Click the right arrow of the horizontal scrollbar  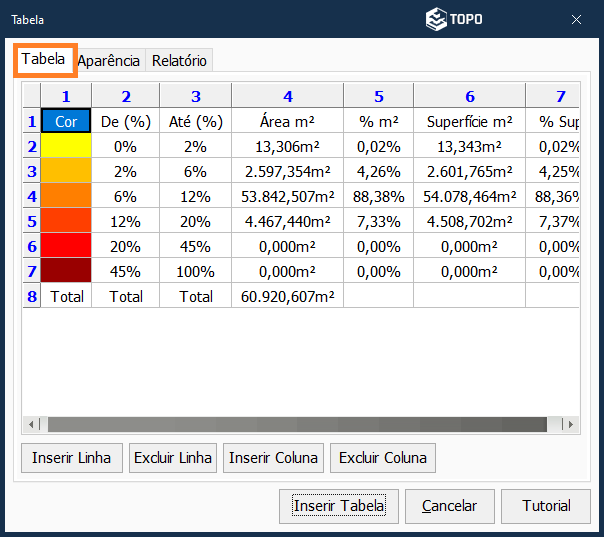pos(571,425)
